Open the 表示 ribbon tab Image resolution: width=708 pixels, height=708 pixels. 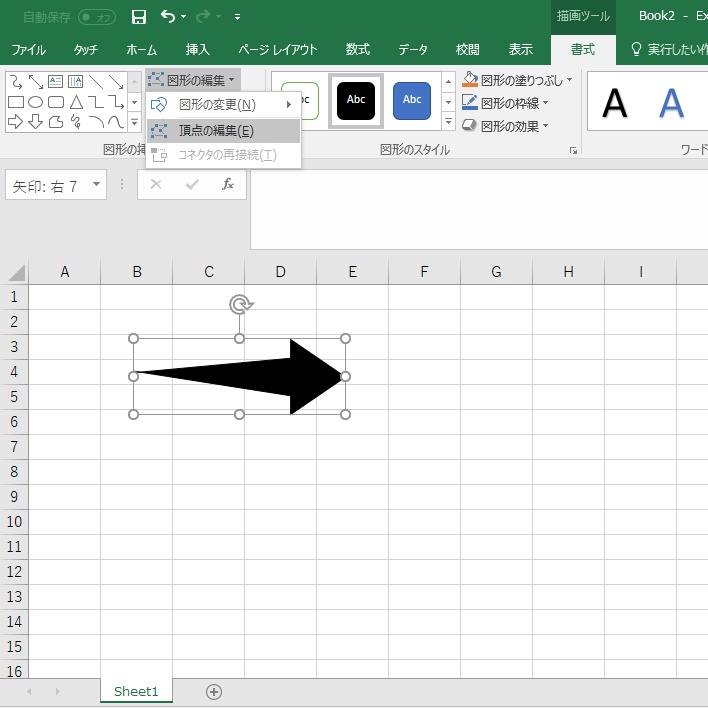(x=521, y=49)
